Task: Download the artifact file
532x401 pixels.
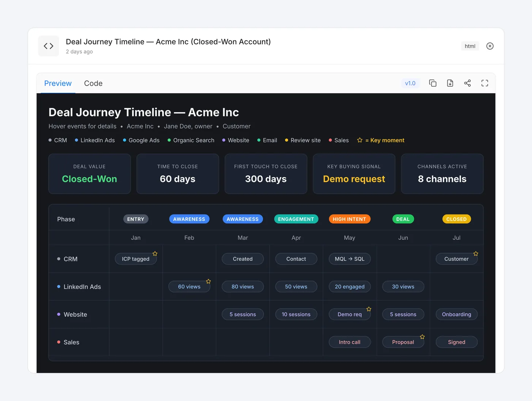Action: (x=450, y=83)
